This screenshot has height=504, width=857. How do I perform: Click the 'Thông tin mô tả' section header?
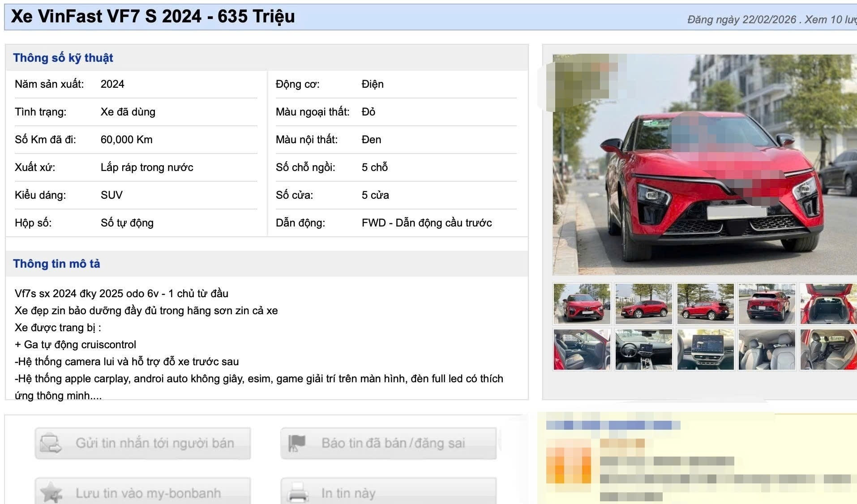[x=56, y=264]
